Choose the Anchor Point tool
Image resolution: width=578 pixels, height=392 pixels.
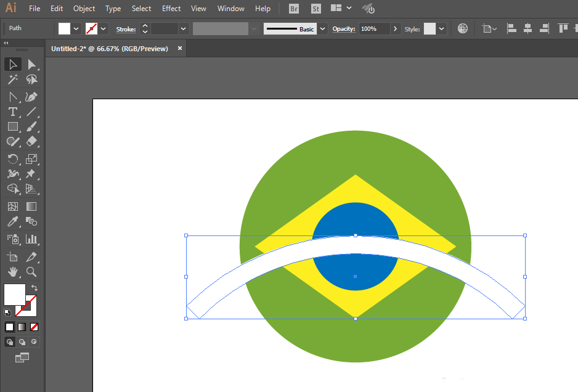13,97
